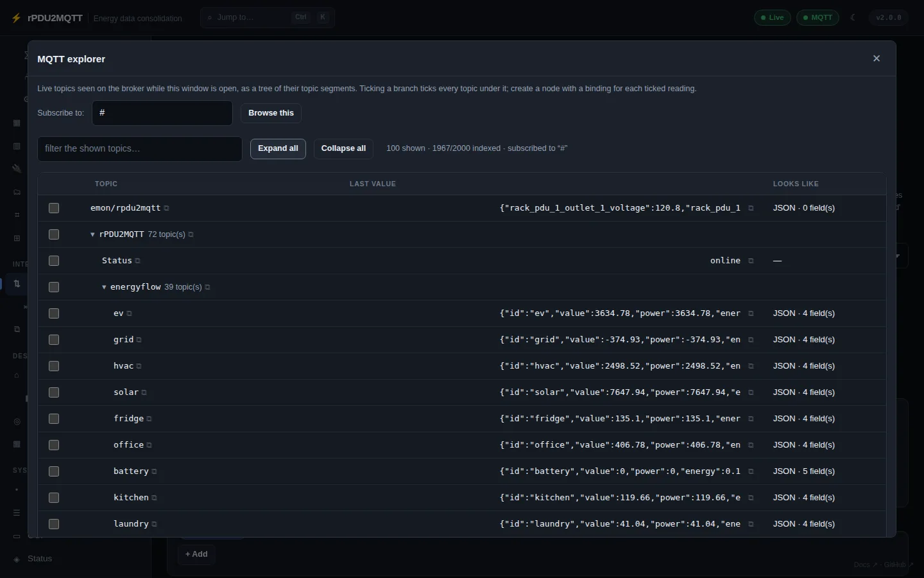Image resolution: width=924 pixels, height=578 pixels.
Task: Tick the office topic checkbox
Action: tap(54, 445)
